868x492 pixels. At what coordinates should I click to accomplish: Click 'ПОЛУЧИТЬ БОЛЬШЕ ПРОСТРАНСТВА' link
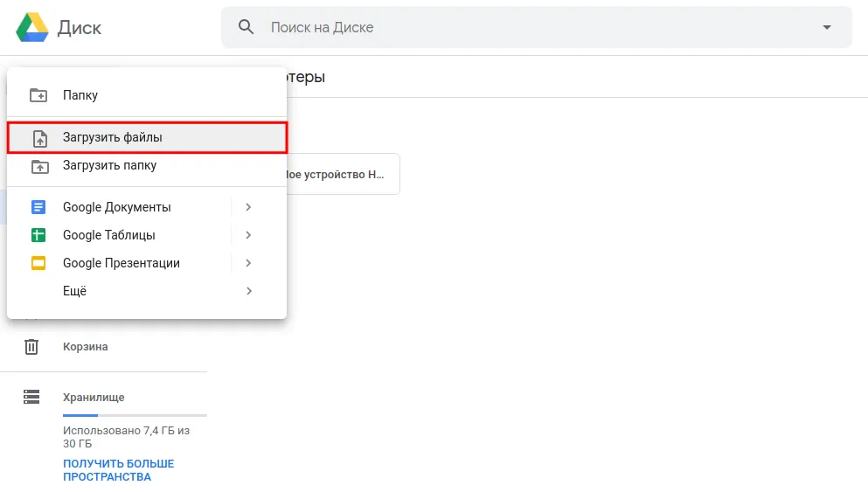coord(119,470)
